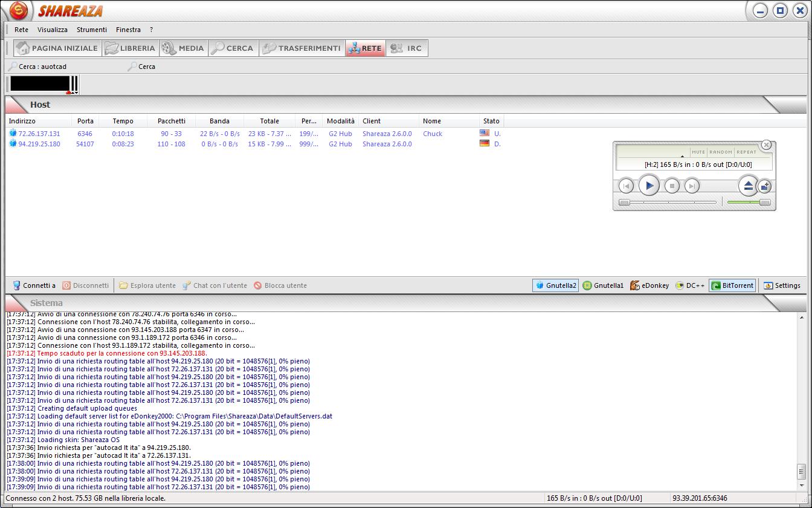Select the host row 94.219.25.180
812x508 pixels.
coord(39,144)
